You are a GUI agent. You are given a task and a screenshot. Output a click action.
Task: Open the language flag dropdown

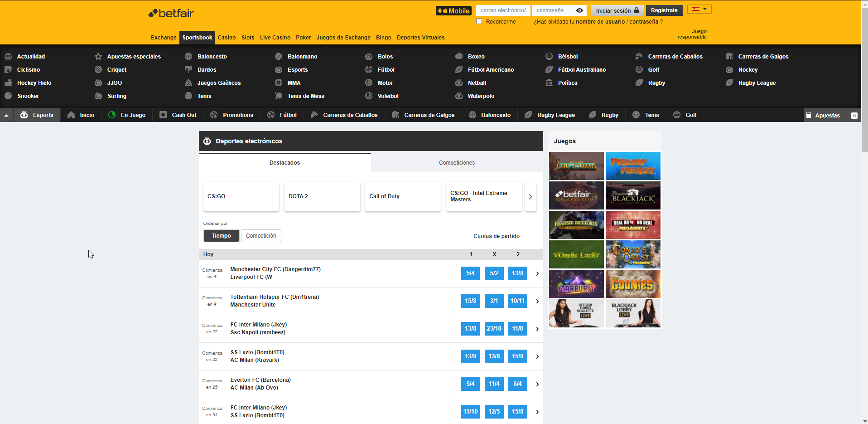[x=699, y=9]
